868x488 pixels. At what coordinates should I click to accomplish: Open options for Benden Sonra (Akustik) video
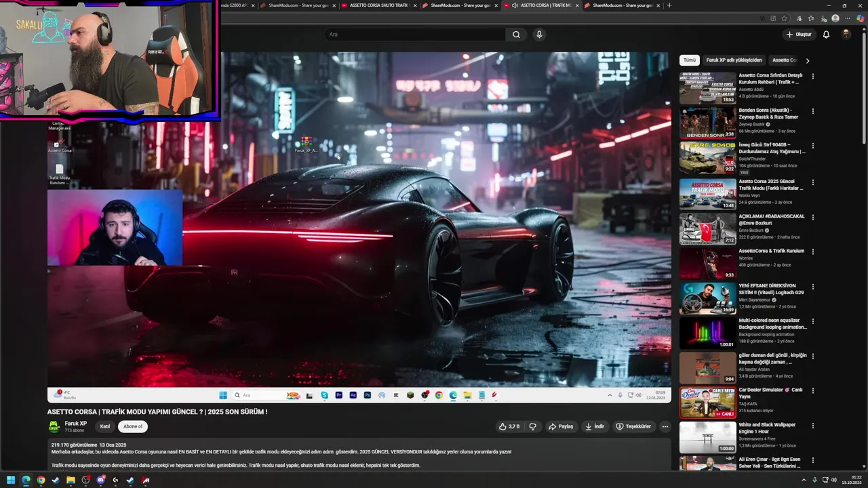click(x=813, y=111)
